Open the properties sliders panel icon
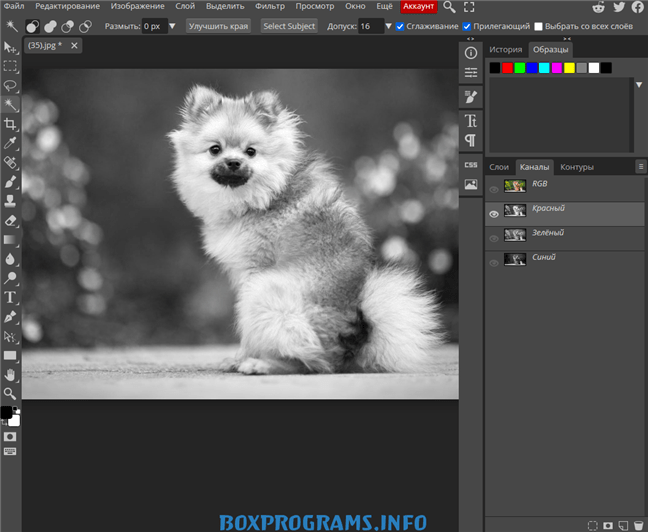Screen dimensions: 648x532 click(471, 73)
